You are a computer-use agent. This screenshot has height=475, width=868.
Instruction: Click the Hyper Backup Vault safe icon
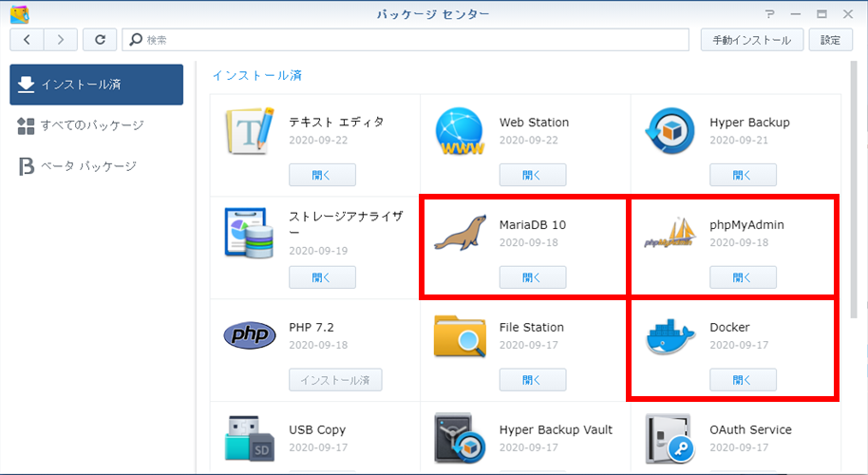tap(460, 438)
